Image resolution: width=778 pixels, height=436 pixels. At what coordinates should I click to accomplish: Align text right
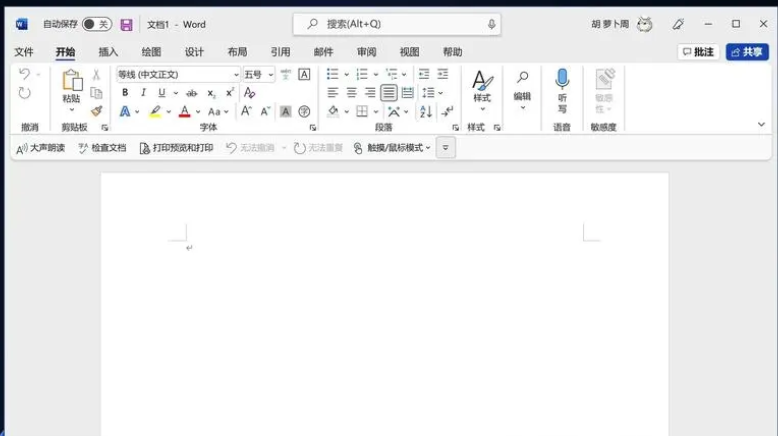pyautogui.click(x=370, y=93)
